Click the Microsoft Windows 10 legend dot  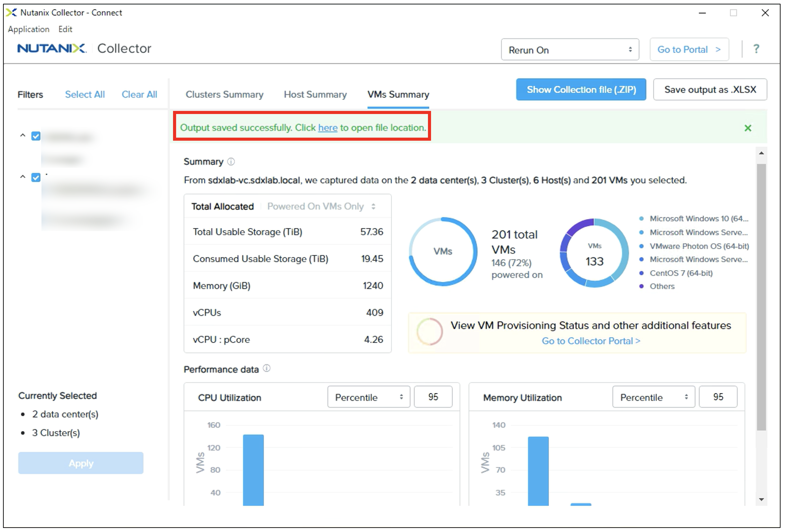point(641,219)
